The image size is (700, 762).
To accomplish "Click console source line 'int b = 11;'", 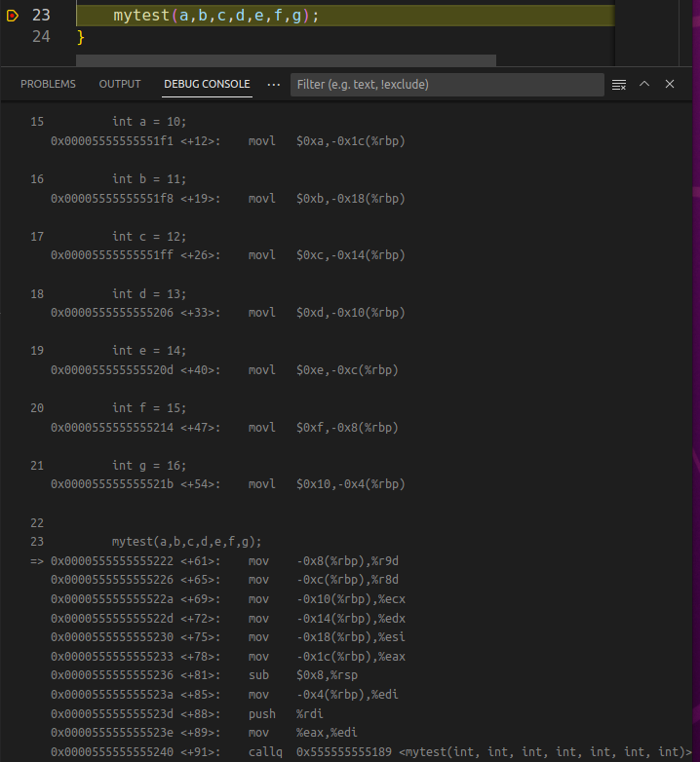I will click(149, 179).
